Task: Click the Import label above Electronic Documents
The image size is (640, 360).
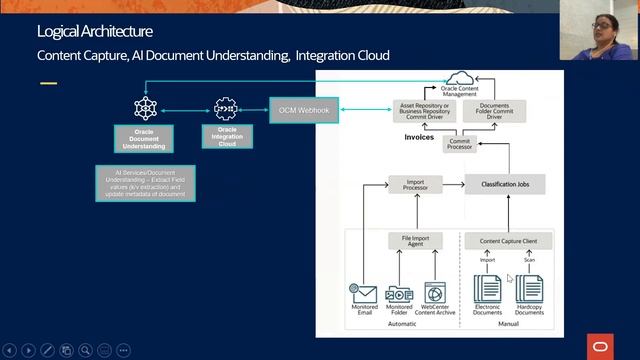Action: point(487,260)
